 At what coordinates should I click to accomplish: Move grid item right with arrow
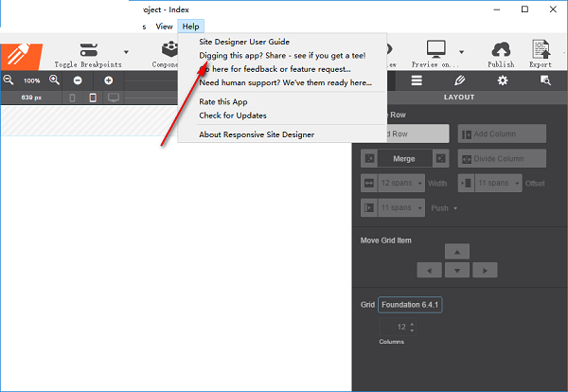[x=484, y=270]
